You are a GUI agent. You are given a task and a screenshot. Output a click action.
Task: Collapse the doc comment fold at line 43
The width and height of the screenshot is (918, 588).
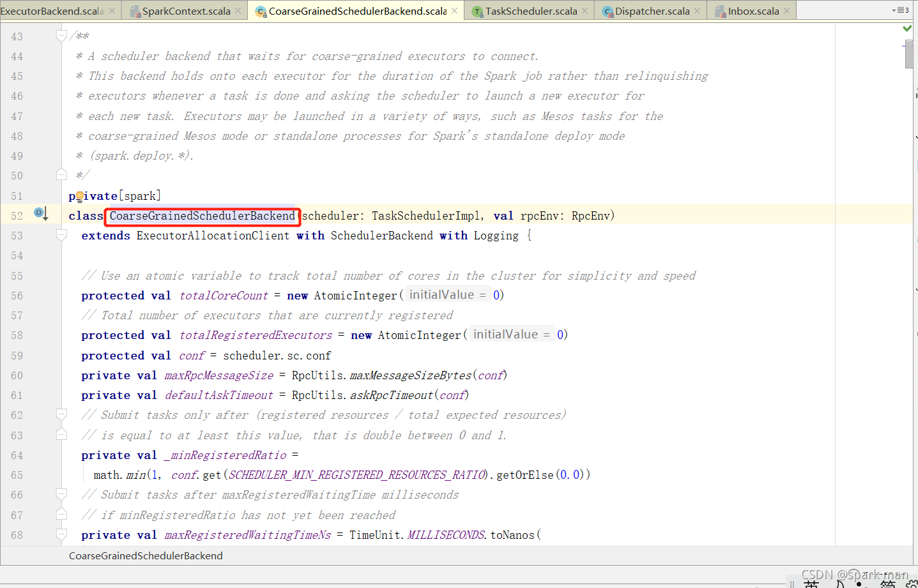61,36
